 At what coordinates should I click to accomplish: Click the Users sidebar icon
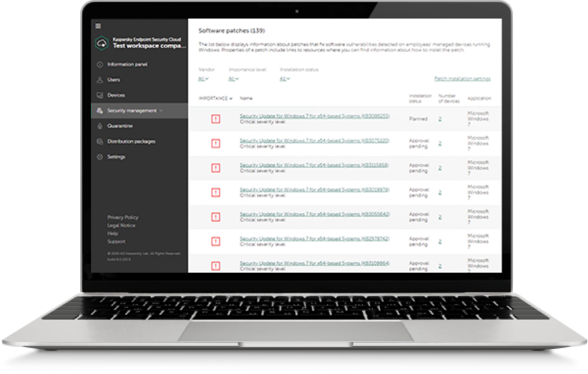click(x=100, y=80)
